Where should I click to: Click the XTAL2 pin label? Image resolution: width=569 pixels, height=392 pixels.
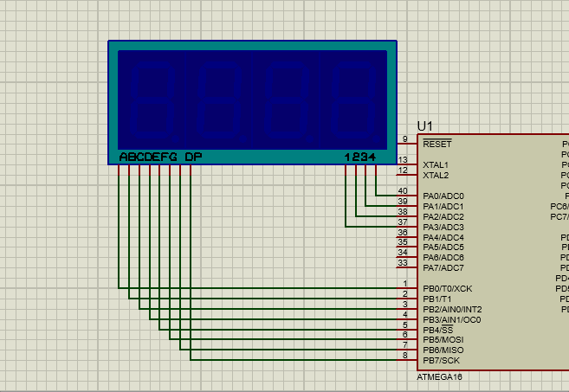tap(436, 176)
